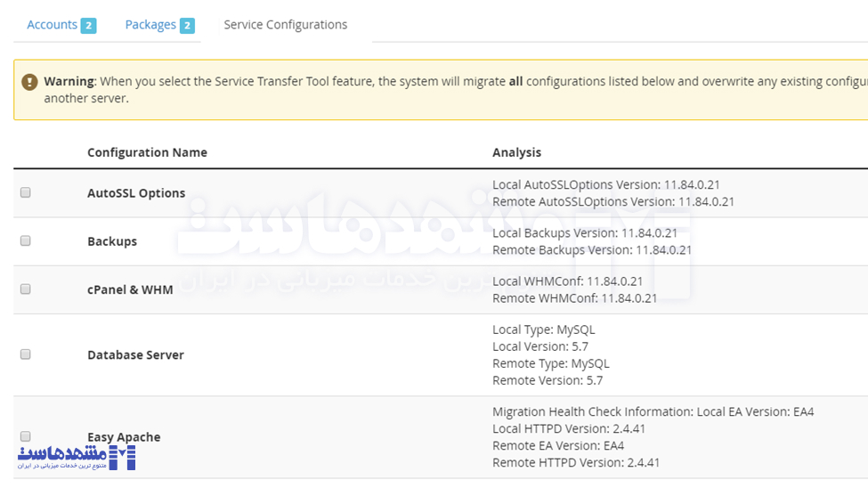Click the blue Mashhadhost logo at bottom left

(x=77, y=458)
